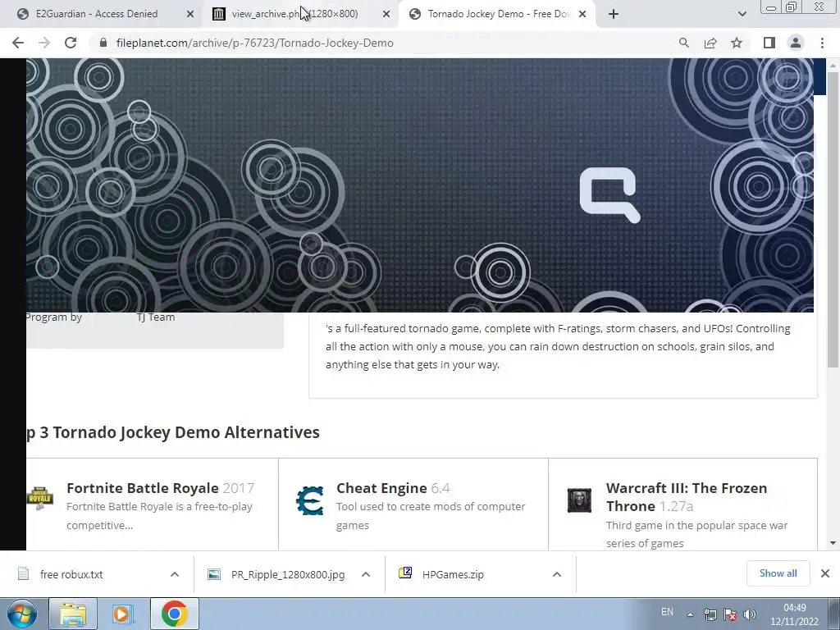This screenshot has width=840, height=630.
Task: Reload the Tornado Jockey page
Action: click(x=71, y=43)
